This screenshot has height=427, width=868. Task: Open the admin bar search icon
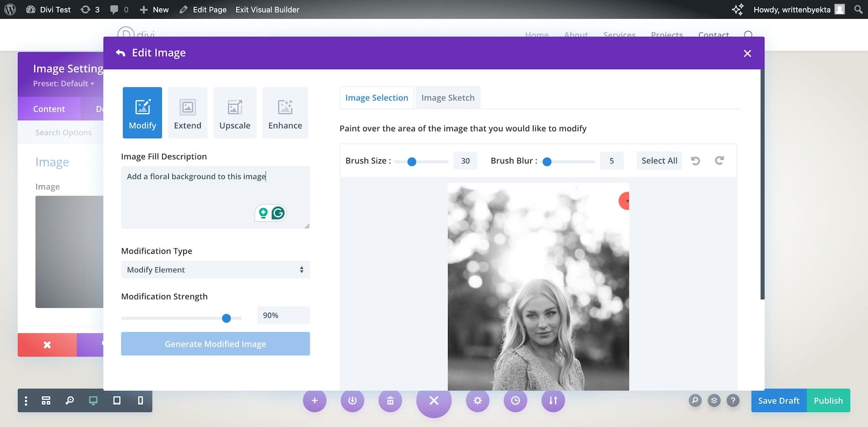[858, 9]
